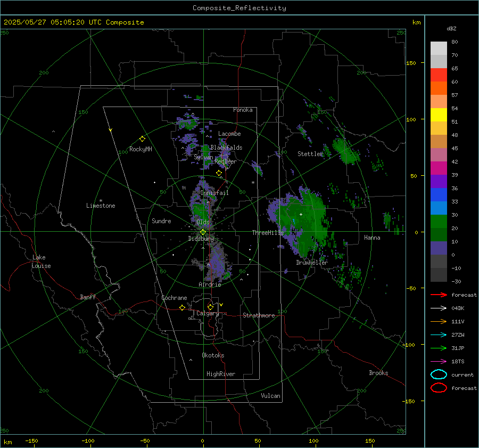Click the Vulcan city label

[270, 396]
